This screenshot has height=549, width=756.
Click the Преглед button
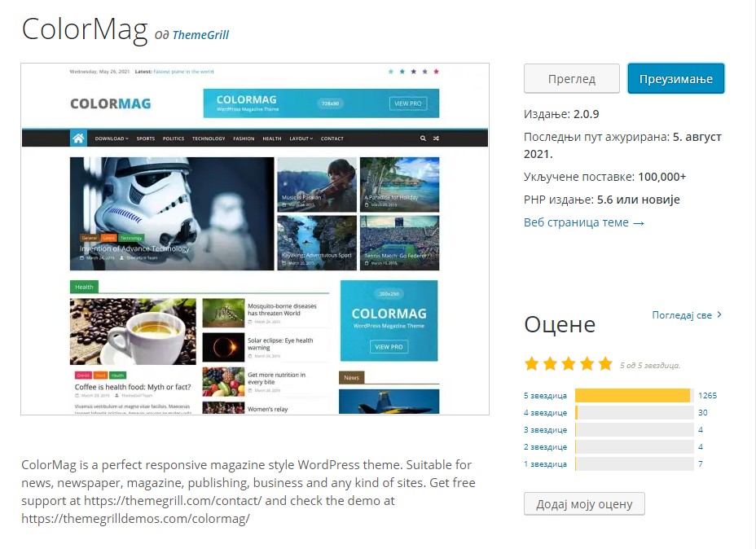[571, 78]
